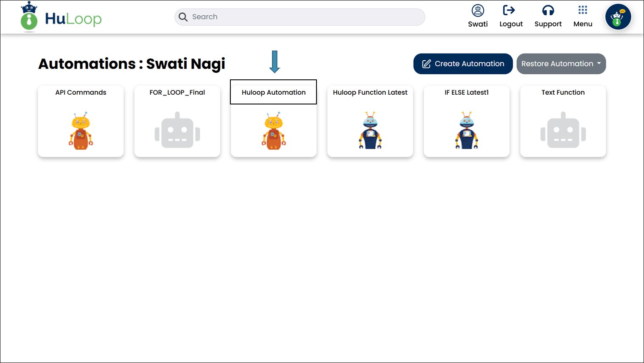Select IF ELSE Latest1 title
644x363 pixels.
(467, 93)
